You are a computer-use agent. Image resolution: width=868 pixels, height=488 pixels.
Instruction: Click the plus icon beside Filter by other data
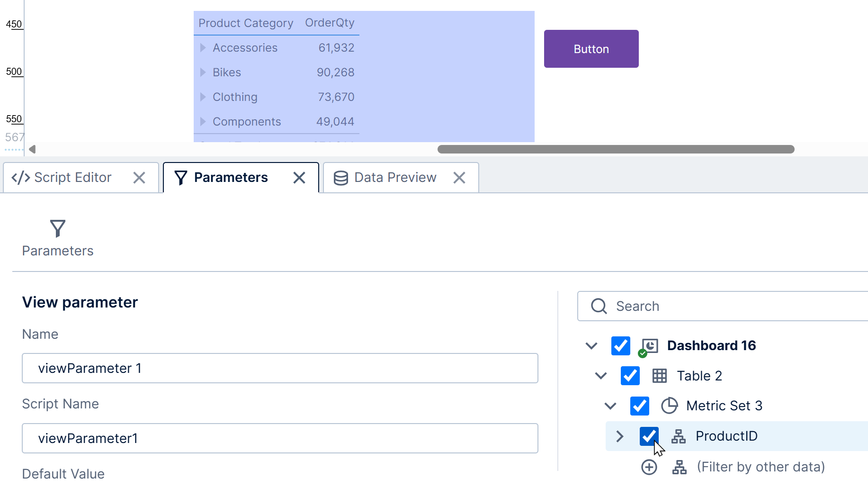pyautogui.click(x=649, y=467)
